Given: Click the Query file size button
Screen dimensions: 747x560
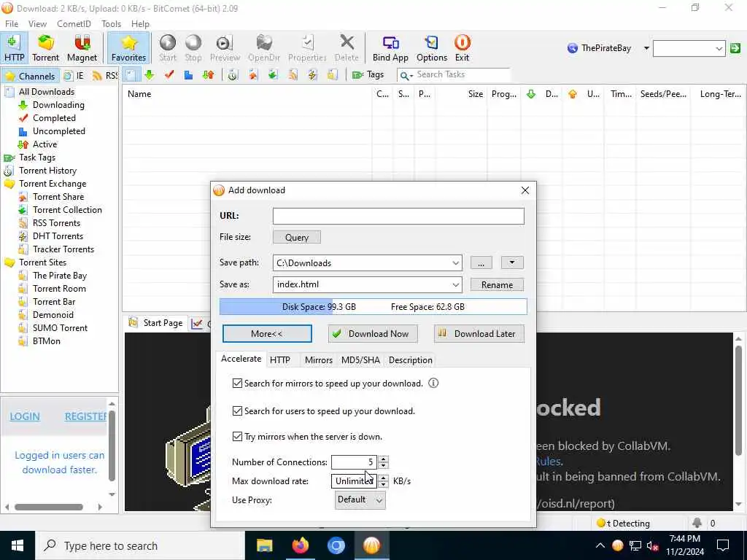Looking at the screenshot, I should coord(297,237).
